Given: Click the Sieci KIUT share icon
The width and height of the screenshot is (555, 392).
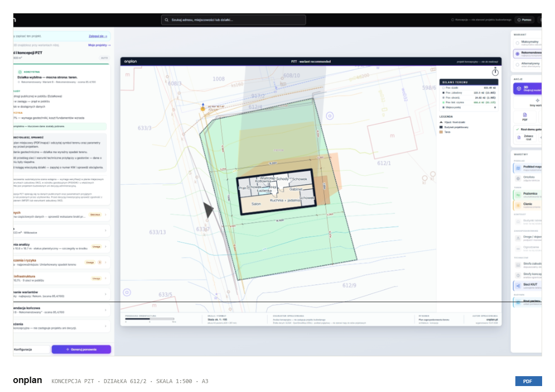Looking at the screenshot, I should (518, 286).
